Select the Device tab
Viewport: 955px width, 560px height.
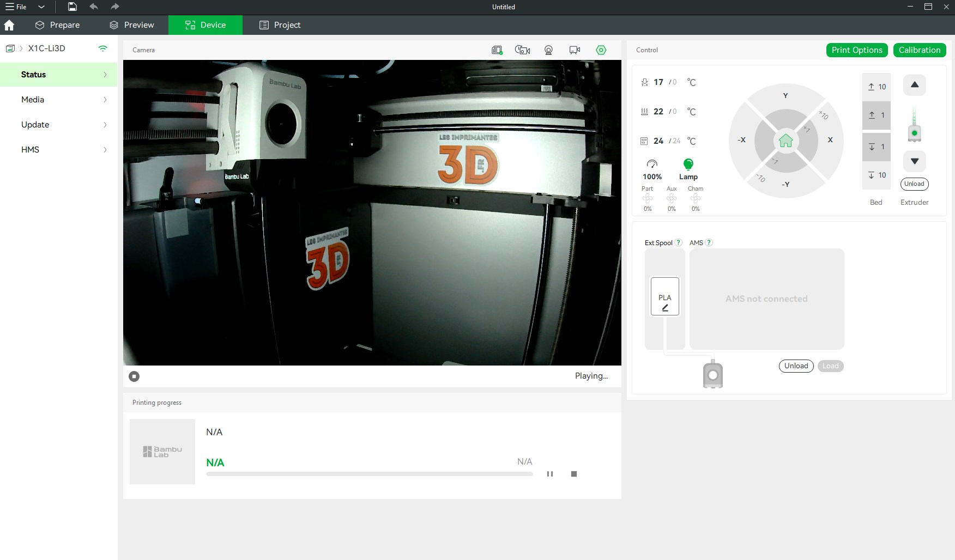coord(205,25)
